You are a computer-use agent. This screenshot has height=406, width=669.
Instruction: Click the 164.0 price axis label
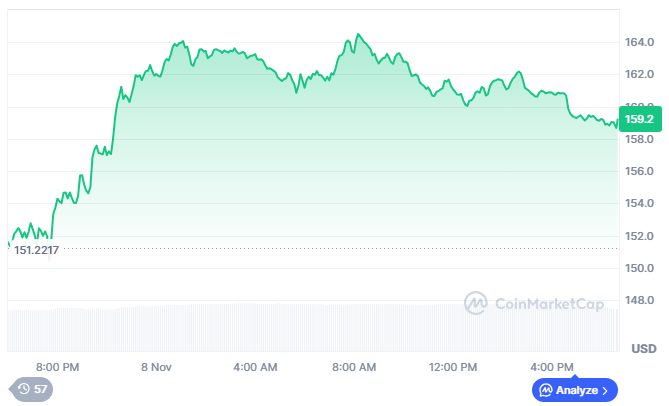coord(639,42)
